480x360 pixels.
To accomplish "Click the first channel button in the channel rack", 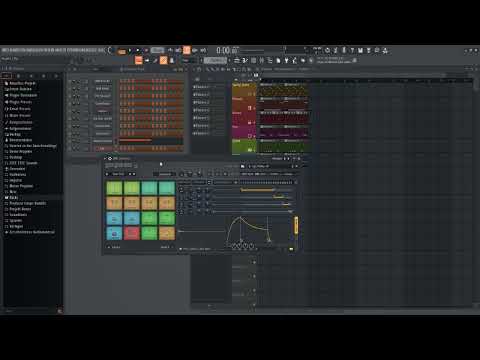I will 102,81.
